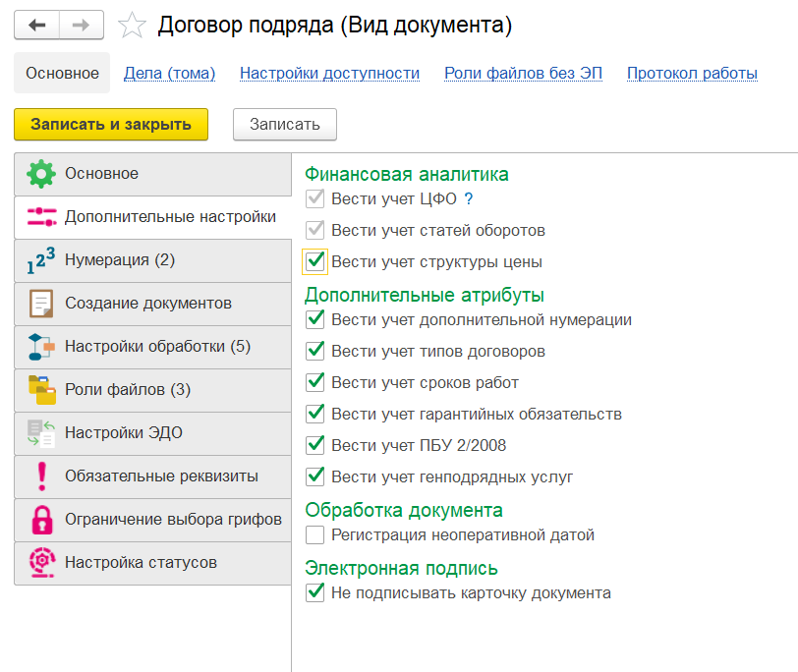
Task: Enable Регистрация неоперативной датой checkbox
Action: point(315,535)
